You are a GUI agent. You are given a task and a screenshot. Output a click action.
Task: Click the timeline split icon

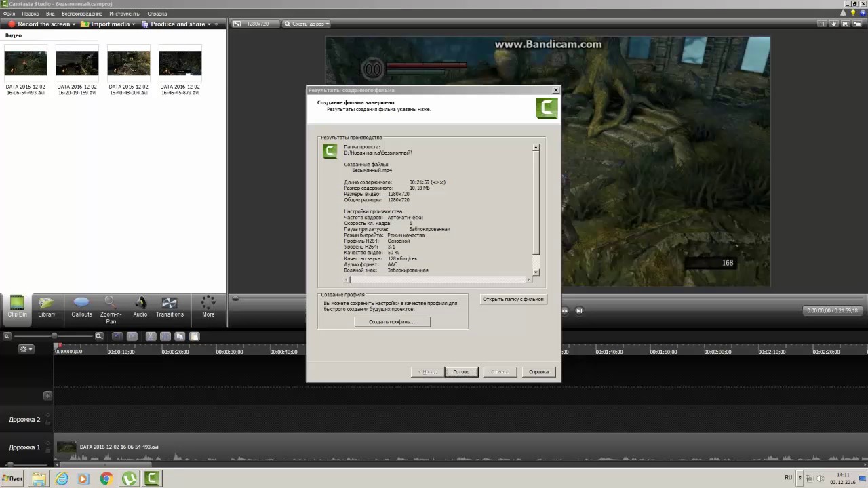click(x=165, y=336)
